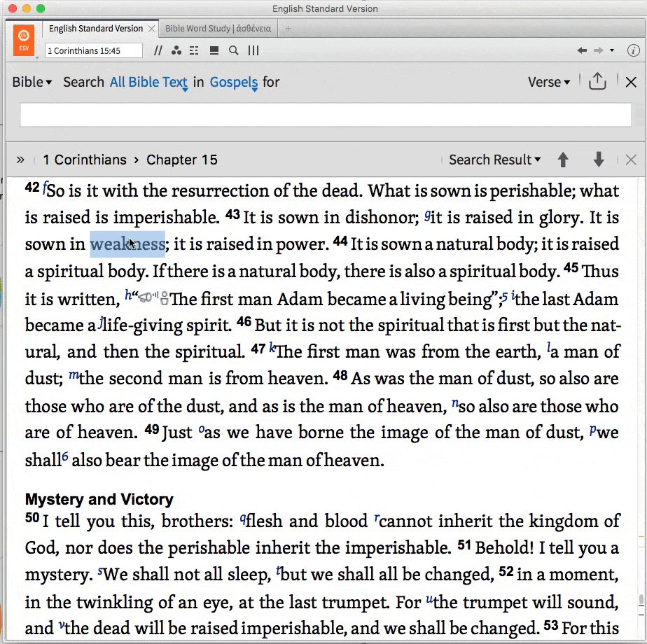Click verse number 46

(244, 321)
